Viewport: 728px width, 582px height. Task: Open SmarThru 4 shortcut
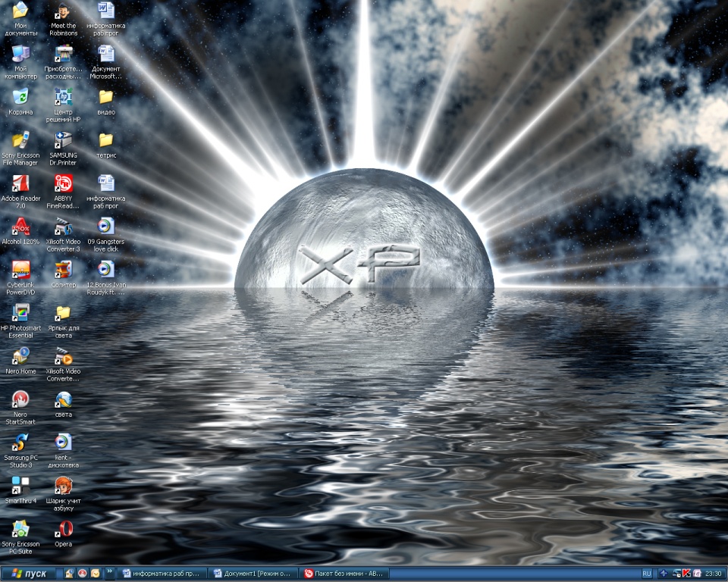click(20, 490)
